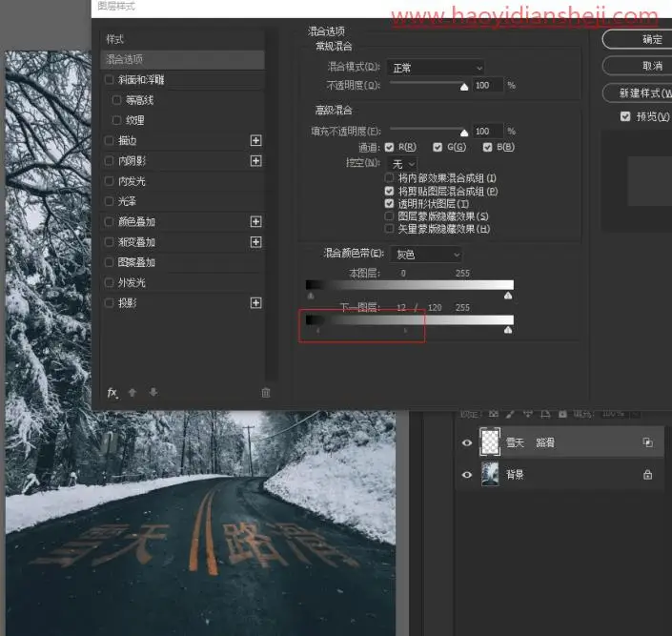Enable the 内发光 checkbox
The image size is (672, 636).
pyautogui.click(x=109, y=181)
